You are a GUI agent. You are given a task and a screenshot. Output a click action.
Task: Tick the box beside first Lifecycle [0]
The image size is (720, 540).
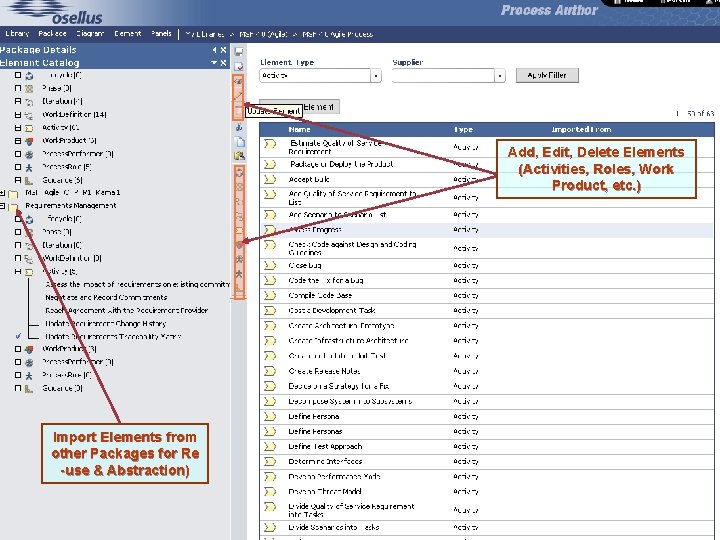(18, 75)
